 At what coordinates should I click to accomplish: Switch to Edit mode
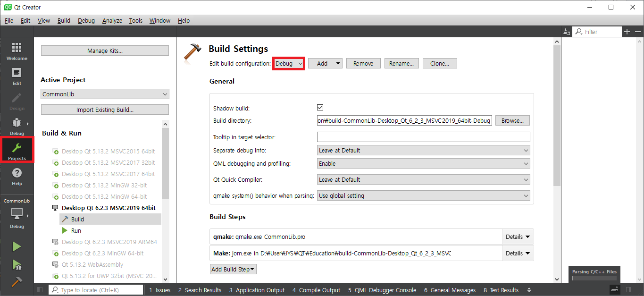17,76
